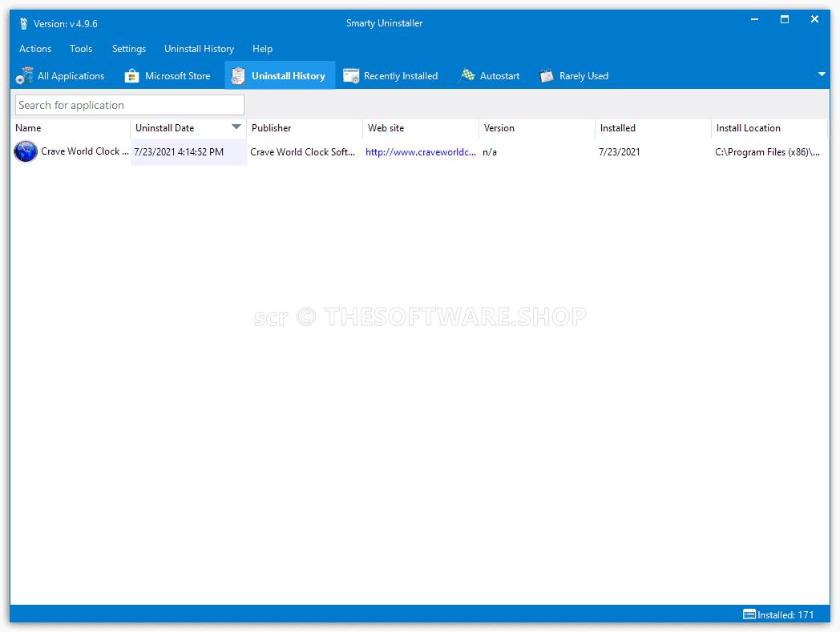Open the craveworldclock website link
This screenshot has height=632, width=840.
coord(421,152)
